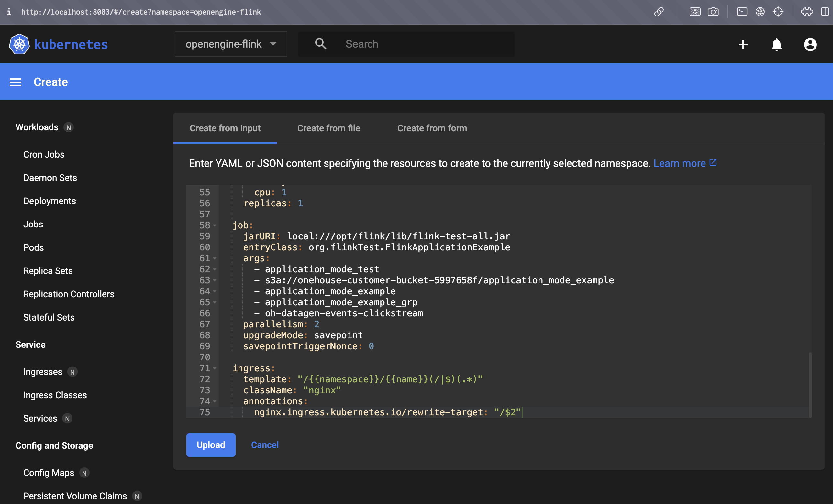The height and width of the screenshot is (504, 833).
Task: Click the N badge next to Ingresses
Action: (72, 372)
